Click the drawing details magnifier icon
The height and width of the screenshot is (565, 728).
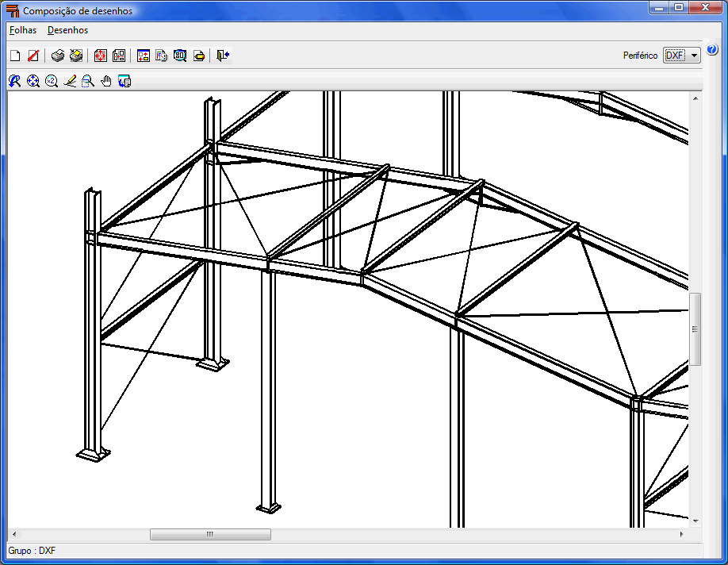[180, 56]
